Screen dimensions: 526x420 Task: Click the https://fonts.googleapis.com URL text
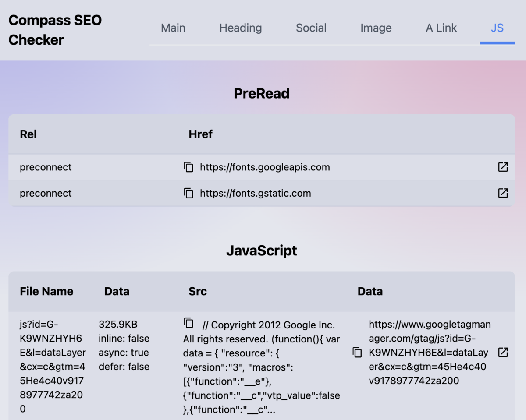point(265,167)
